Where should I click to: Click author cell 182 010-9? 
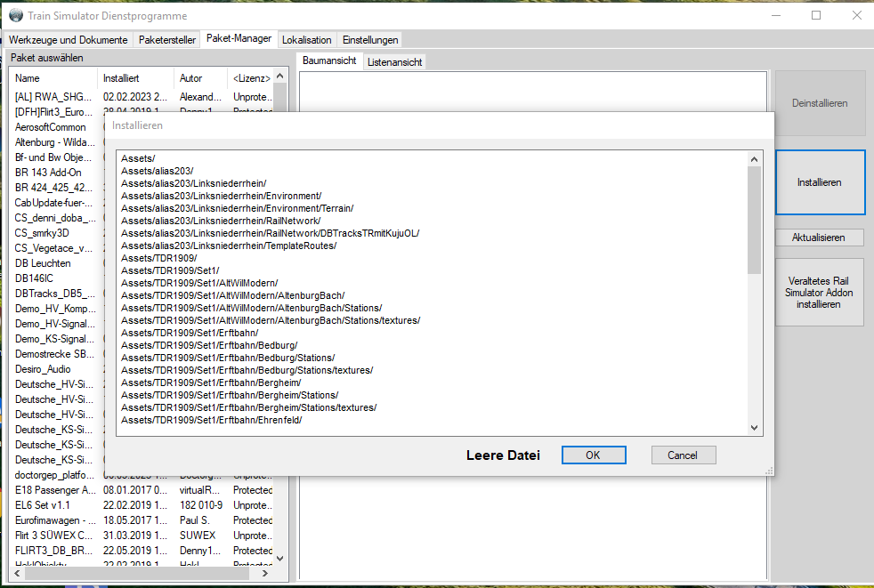point(200,505)
